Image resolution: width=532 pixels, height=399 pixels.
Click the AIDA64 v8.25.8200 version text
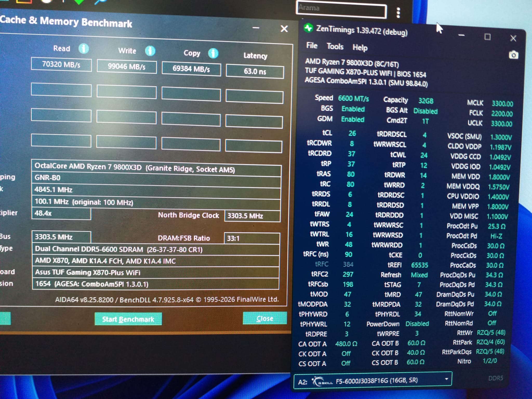167,300
